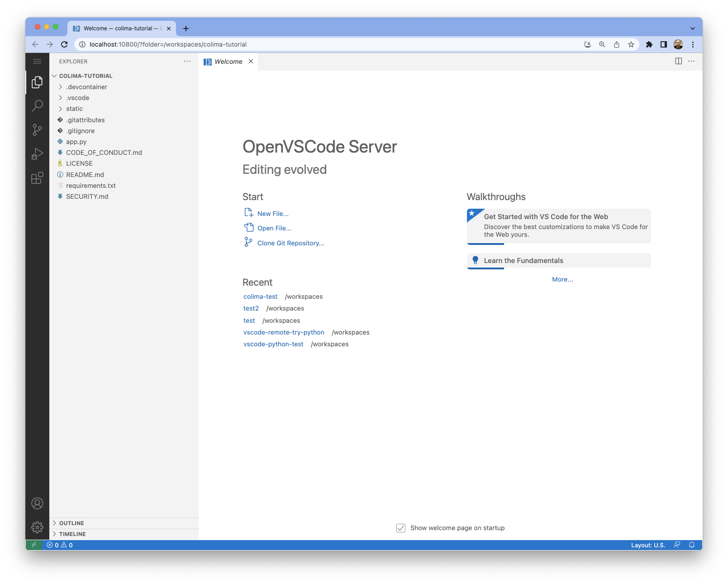728x584 pixels.
Task: Switch to the Welcome tab
Action: (228, 61)
